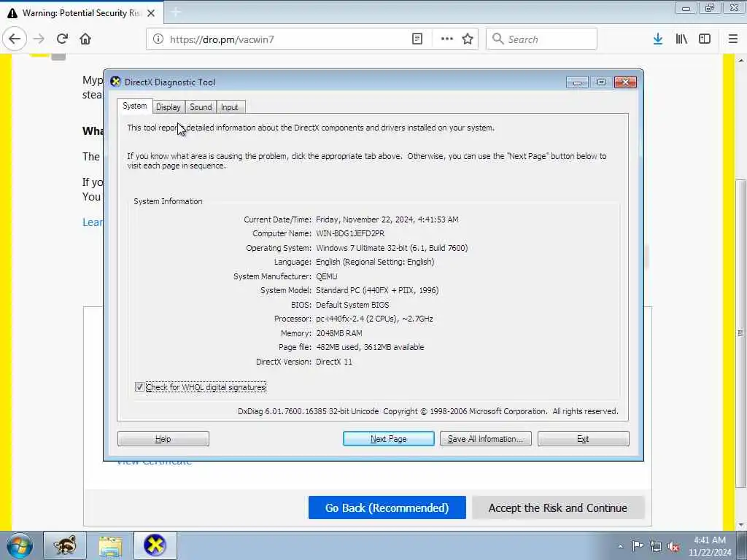Viewport: 747px width, 560px height.
Task: Click Accept the Risk and Continue
Action: tap(558, 507)
